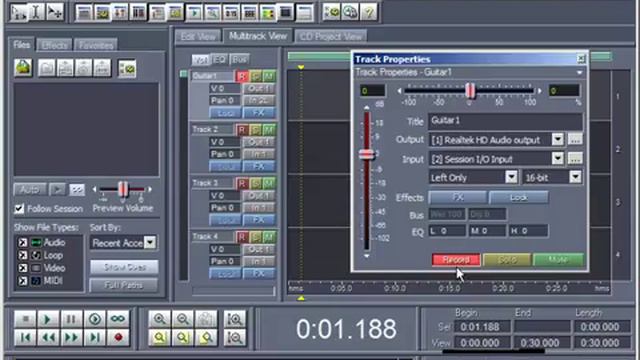Click the toolbar icon with green play arrow
640x360 pixels.
(194, 13)
